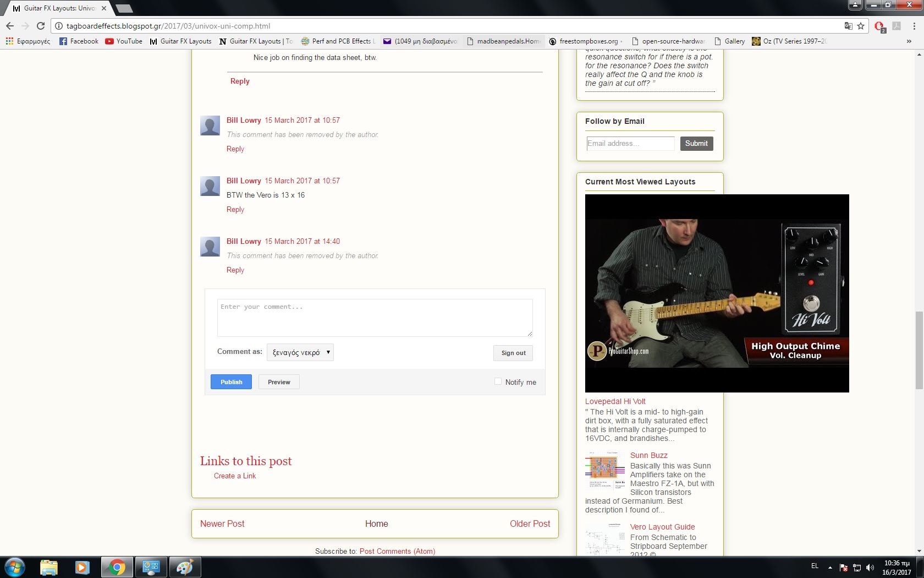Viewport: 924px width, 578px height.
Task: Click the Enter your comment text box
Action: tap(375, 318)
